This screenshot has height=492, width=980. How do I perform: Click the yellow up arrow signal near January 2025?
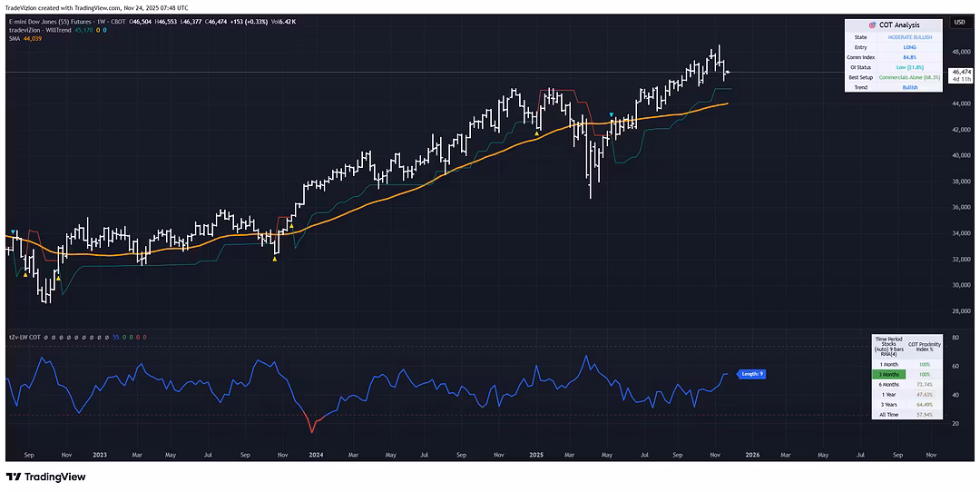(x=537, y=133)
